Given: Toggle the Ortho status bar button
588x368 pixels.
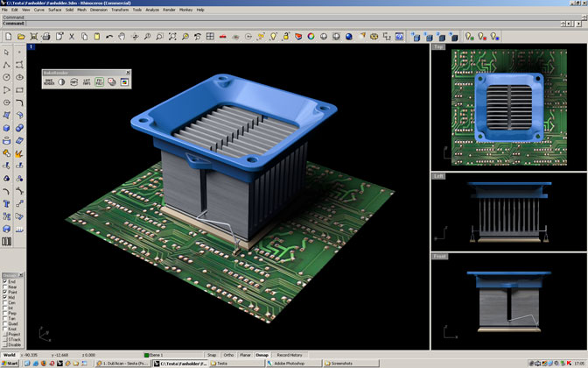Looking at the screenshot, I should click(x=228, y=355).
